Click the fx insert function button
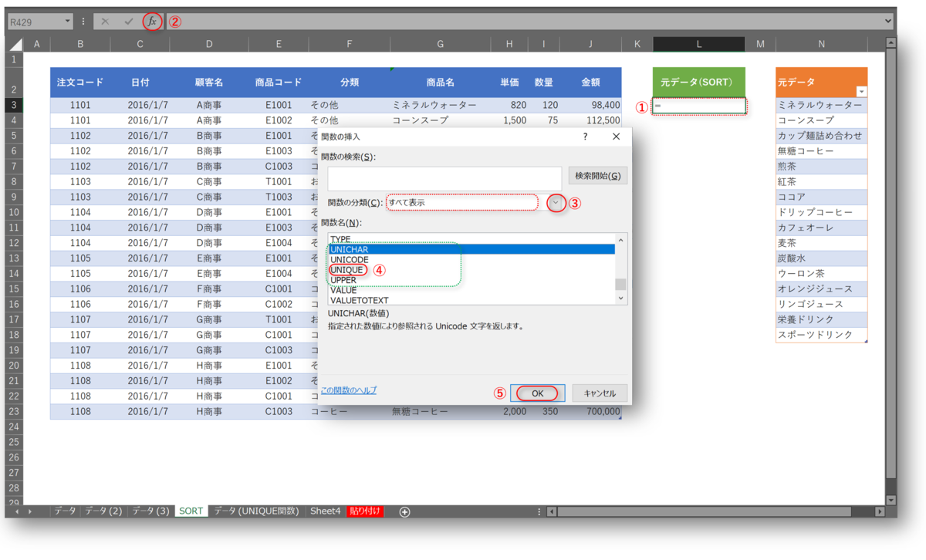This screenshot has width=926, height=560. (x=153, y=22)
